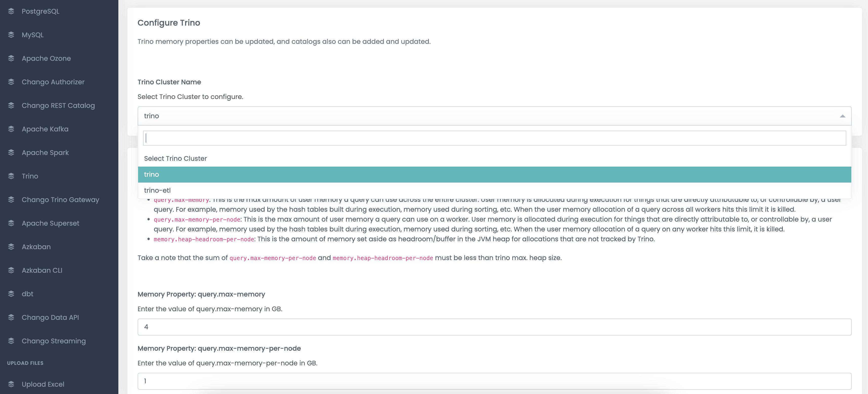Click 'Memory Property: query.max-memory-per-node' label

(219, 348)
